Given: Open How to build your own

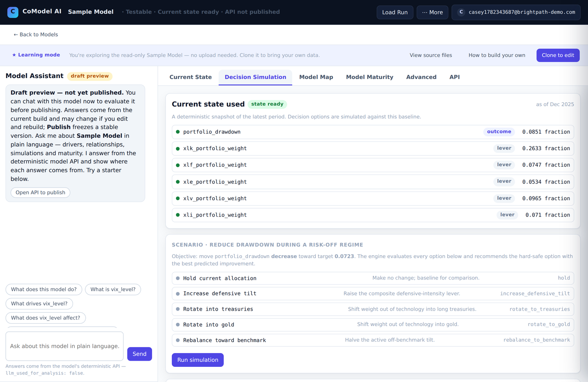Looking at the screenshot, I should [497, 55].
